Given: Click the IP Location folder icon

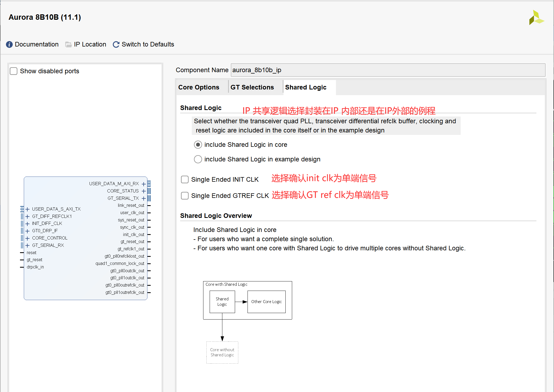Looking at the screenshot, I should tap(68, 44).
